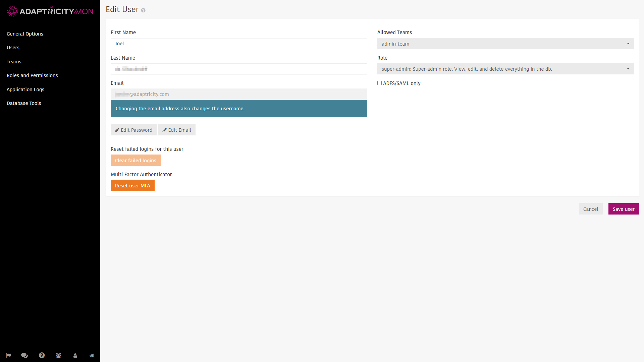Open General Options in sidebar
The height and width of the screenshot is (362, 644).
coord(25,34)
